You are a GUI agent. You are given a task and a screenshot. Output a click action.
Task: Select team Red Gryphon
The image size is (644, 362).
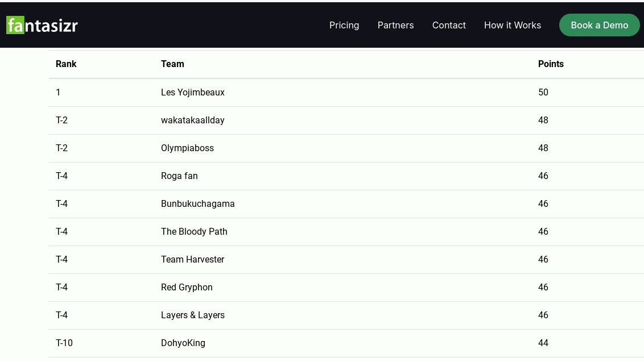point(187,288)
